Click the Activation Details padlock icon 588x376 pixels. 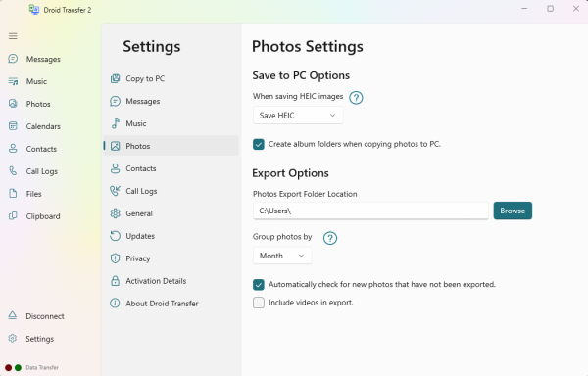[115, 281]
